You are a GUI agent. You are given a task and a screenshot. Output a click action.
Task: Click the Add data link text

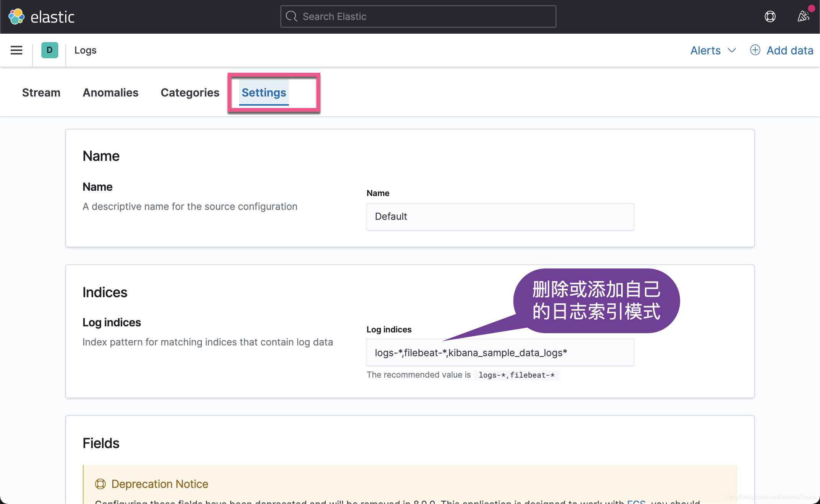[x=790, y=50]
